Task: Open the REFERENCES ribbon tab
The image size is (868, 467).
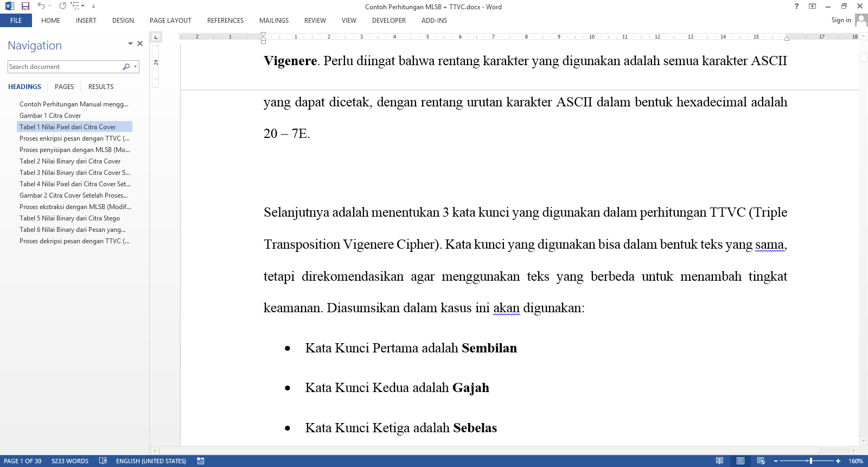Action: point(225,21)
